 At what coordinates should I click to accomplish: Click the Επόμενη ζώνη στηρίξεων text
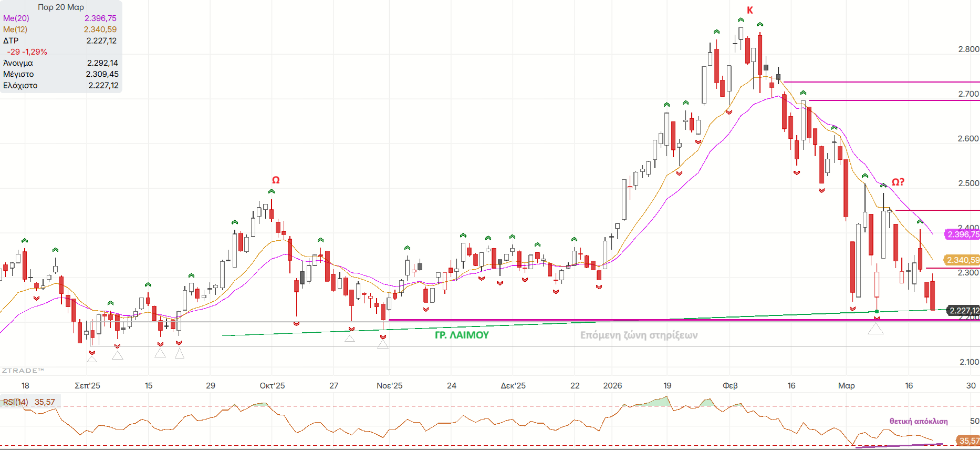point(639,335)
